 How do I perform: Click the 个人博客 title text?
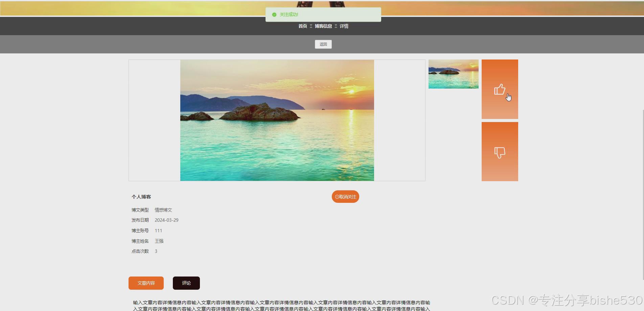pos(141,197)
